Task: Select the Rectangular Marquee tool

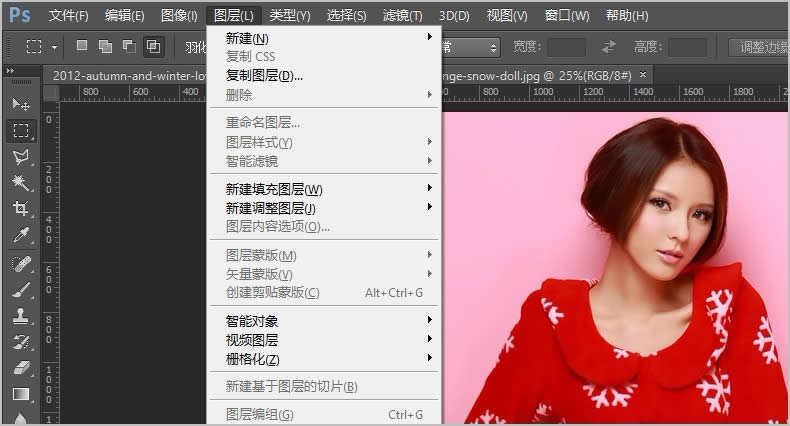Action: click(x=20, y=131)
